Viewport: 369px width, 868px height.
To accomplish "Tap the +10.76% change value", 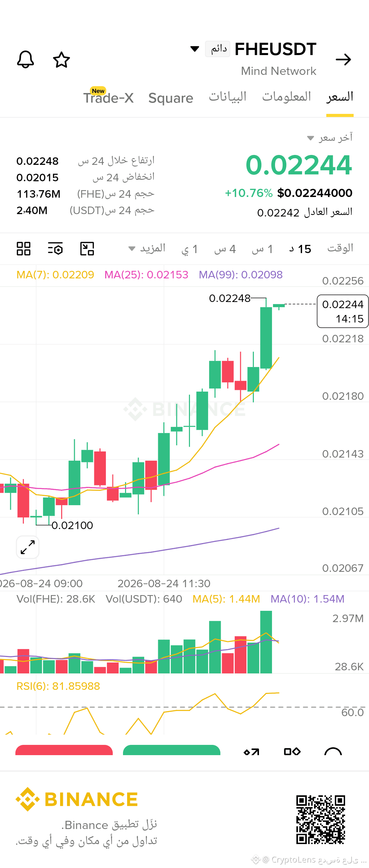I will [x=249, y=193].
